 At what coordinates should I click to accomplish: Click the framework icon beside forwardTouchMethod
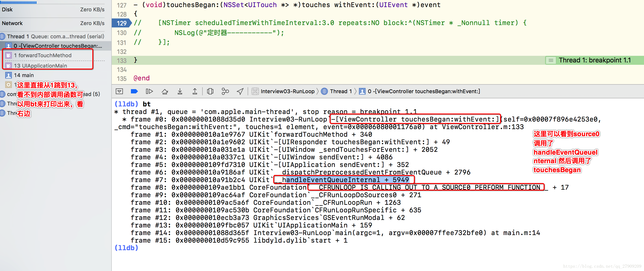pos(9,55)
